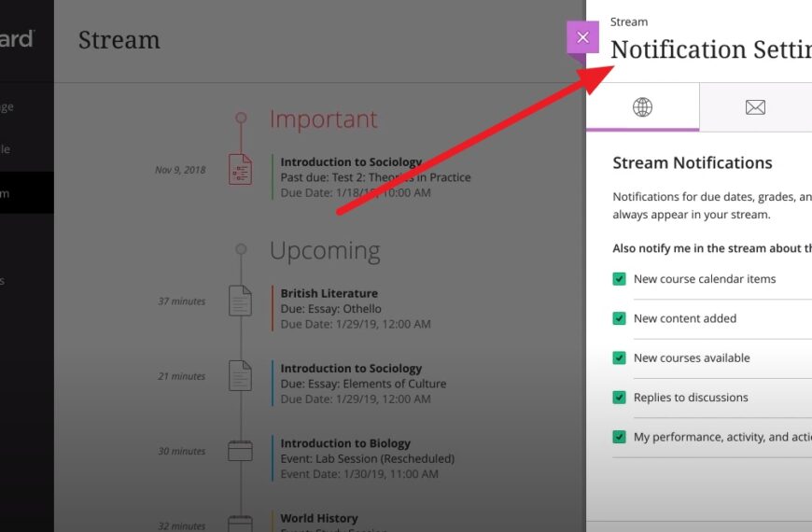Uncheck New course calendar items
Viewport: 812px width, 532px height.
click(x=619, y=279)
